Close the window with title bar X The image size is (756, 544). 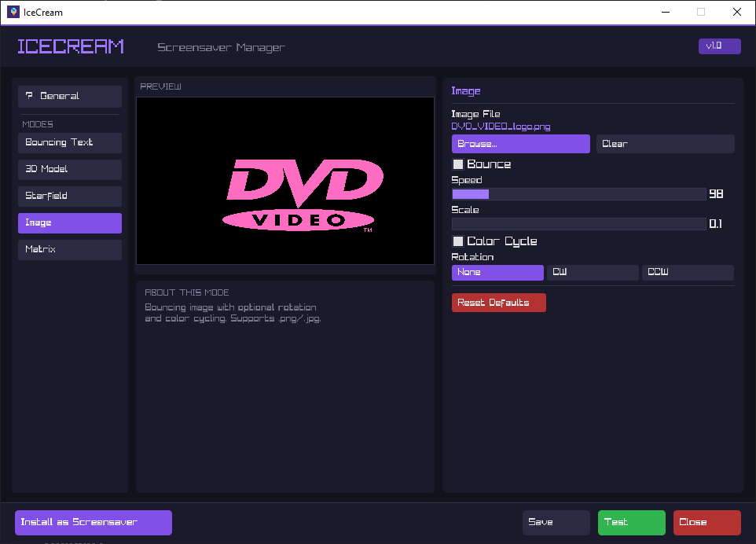736,12
